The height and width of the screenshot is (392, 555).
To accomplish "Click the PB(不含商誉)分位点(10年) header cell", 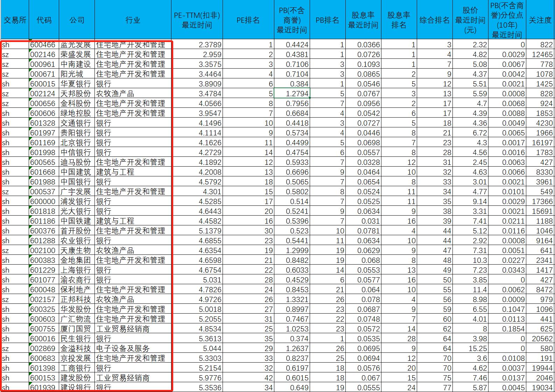I will pyautogui.click(x=507, y=20).
